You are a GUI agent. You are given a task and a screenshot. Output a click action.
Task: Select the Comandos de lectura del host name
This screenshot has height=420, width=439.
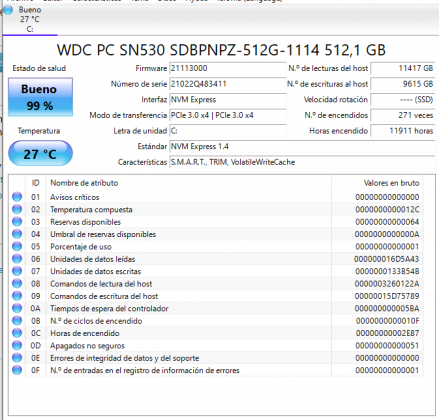pyautogui.click(x=101, y=284)
